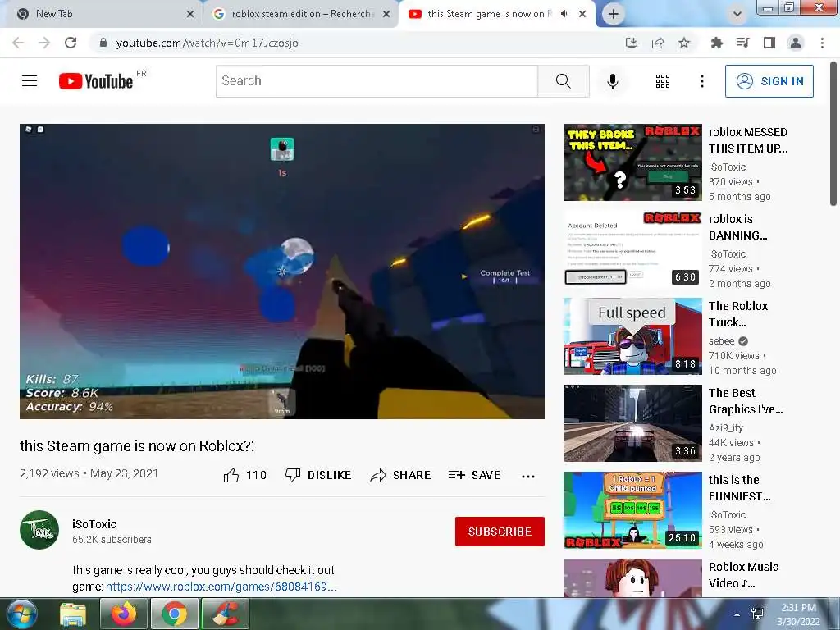The image size is (840, 630).
Task: Open 'roblox MESSED THIS ITEM UP' thumbnail
Action: pos(632,162)
